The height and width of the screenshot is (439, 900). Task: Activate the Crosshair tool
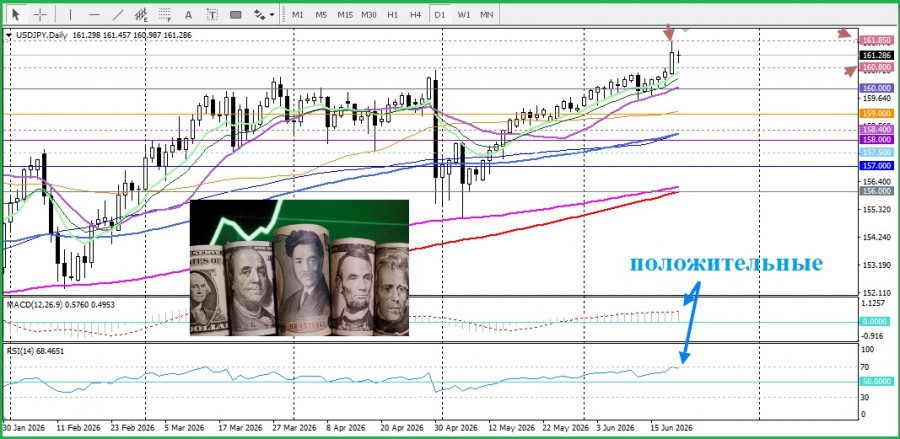pyautogui.click(x=40, y=14)
